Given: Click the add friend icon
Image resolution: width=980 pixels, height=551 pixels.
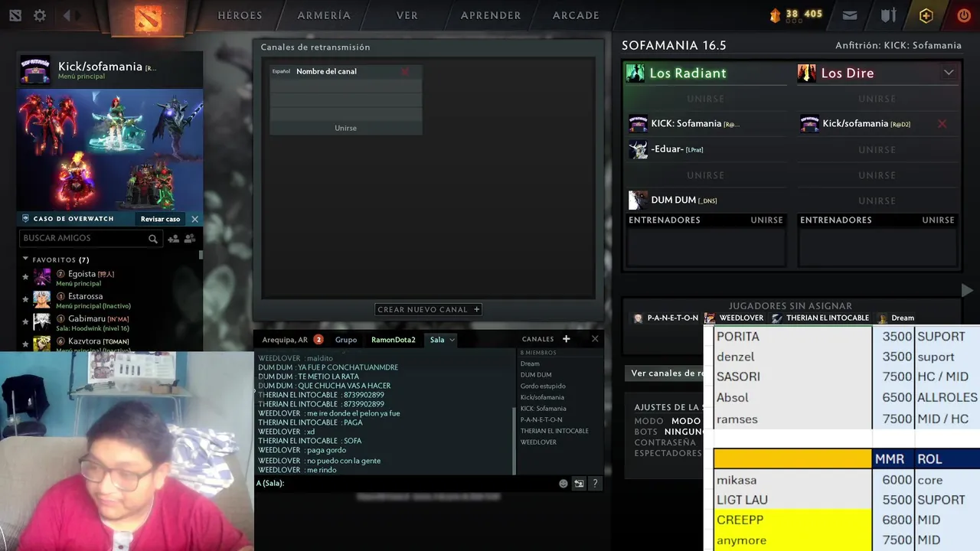Looking at the screenshot, I should pos(173,239).
